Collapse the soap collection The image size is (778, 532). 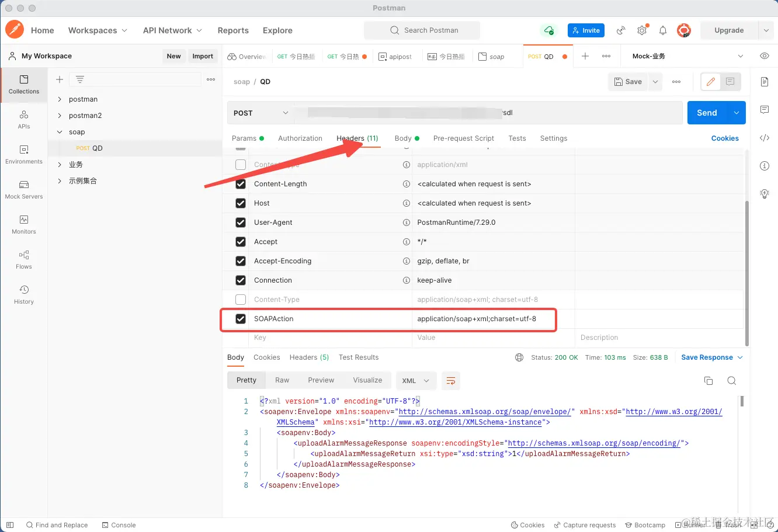point(60,132)
